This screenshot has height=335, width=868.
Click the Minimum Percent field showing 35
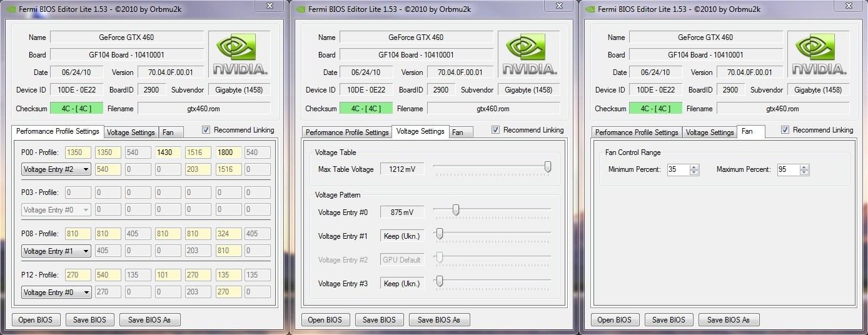pyautogui.click(x=678, y=169)
